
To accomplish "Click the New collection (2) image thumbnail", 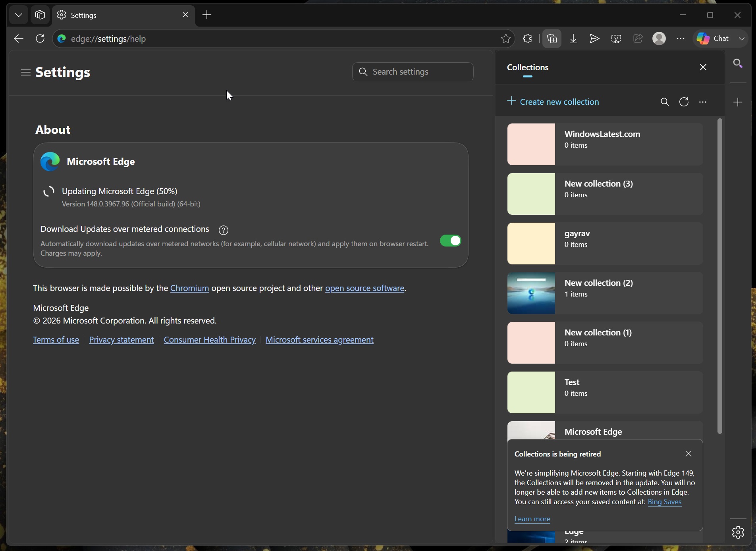I will pyautogui.click(x=531, y=293).
